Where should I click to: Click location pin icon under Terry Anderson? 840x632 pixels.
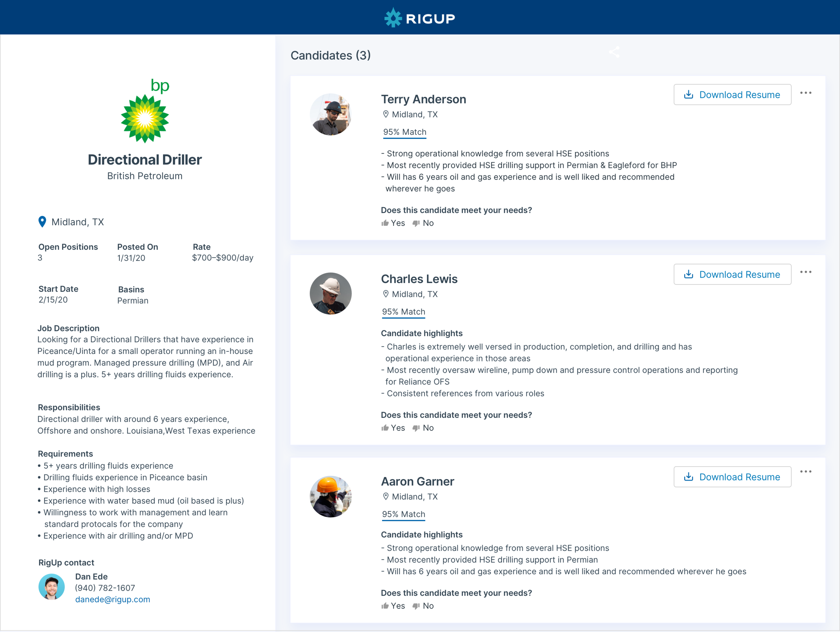pyautogui.click(x=386, y=114)
